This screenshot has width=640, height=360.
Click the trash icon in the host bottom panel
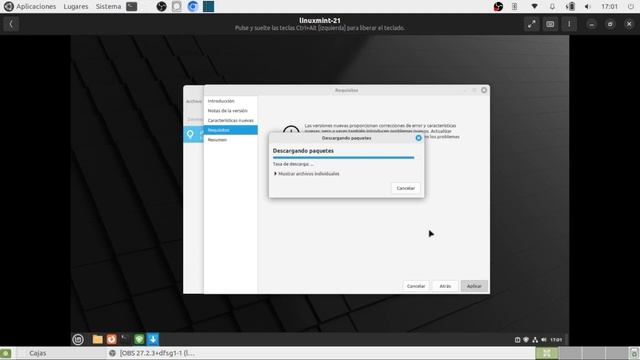(x=634, y=353)
